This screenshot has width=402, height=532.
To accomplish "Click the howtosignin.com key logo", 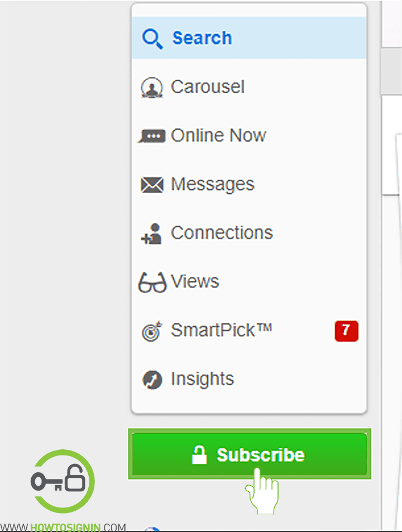I will 63,481.
